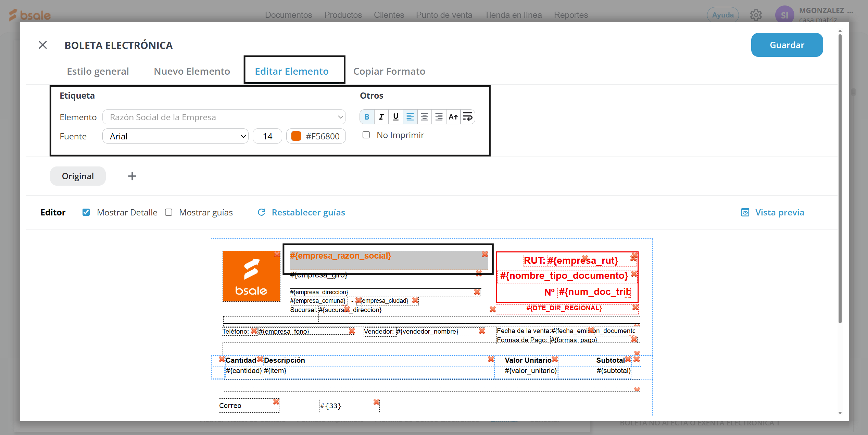Viewport: 868px width, 435px height.
Task: Align text to the center
Action: click(424, 117)
